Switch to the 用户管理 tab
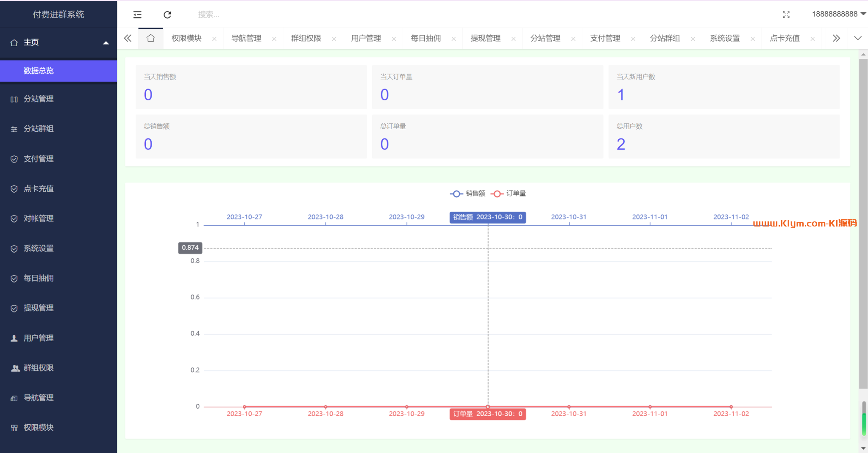868x453 pixels. coord(366,39)
